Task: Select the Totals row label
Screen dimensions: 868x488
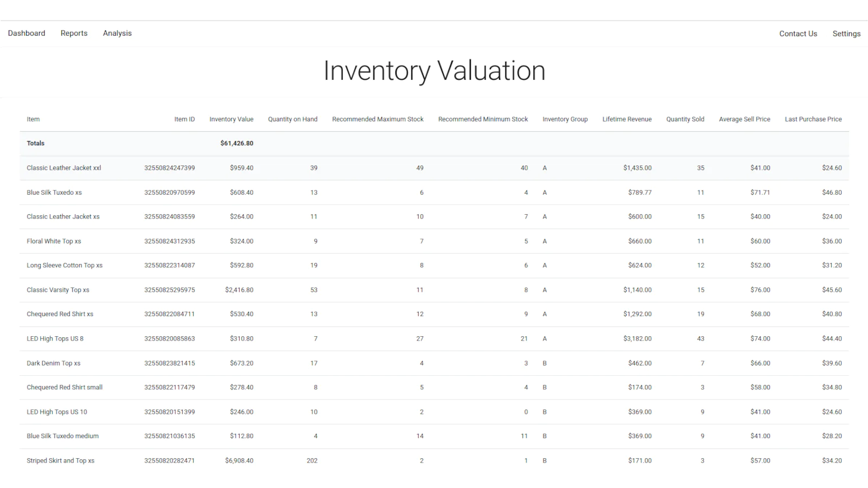Action: click(x=36, y=144)
